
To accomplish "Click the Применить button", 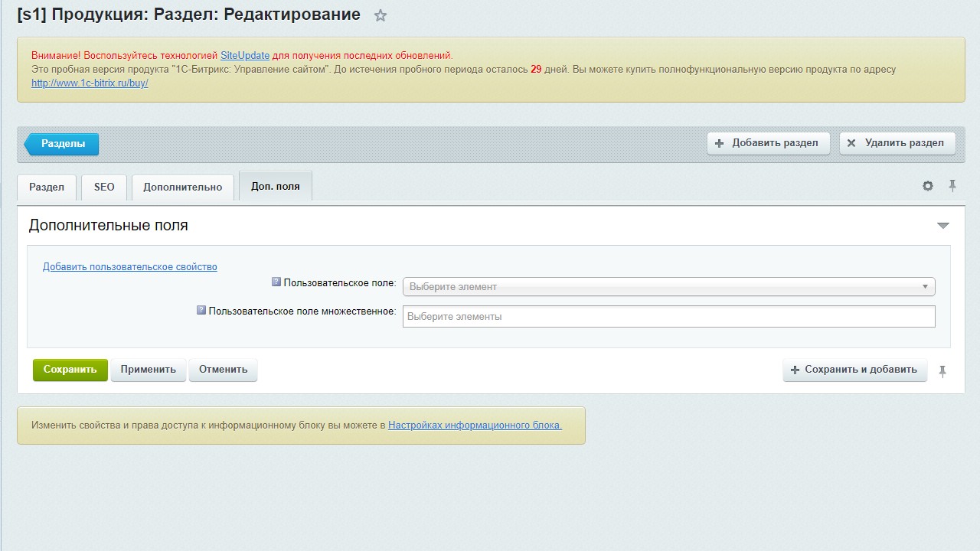I will tap(149, 370).
